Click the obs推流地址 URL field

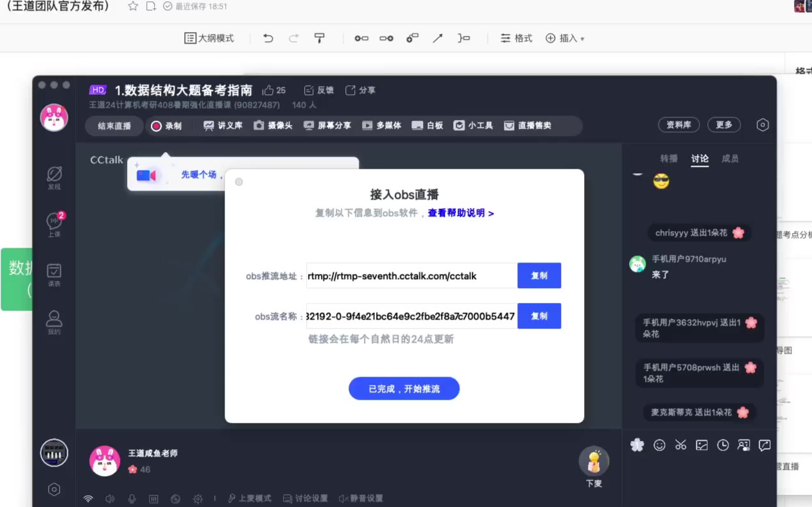click(411, 276)
